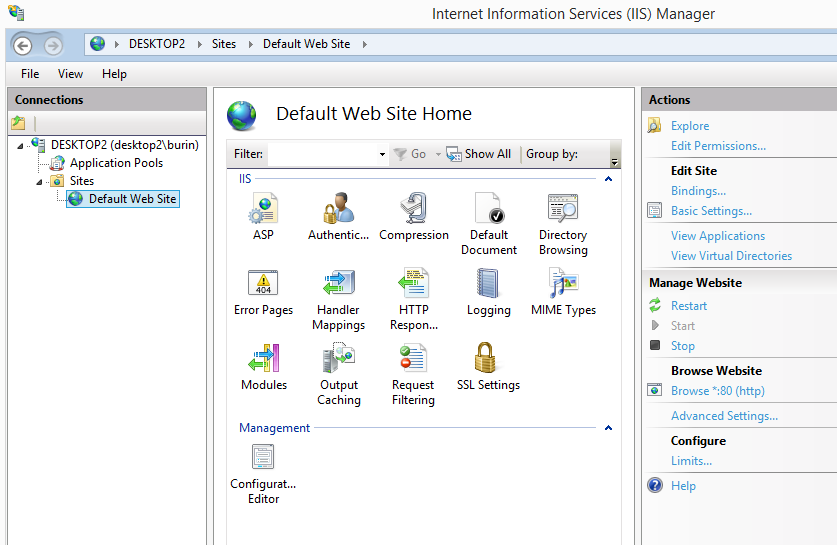Collapse the Sites tree node
837x545 pixels.
(x=40, y=181)
